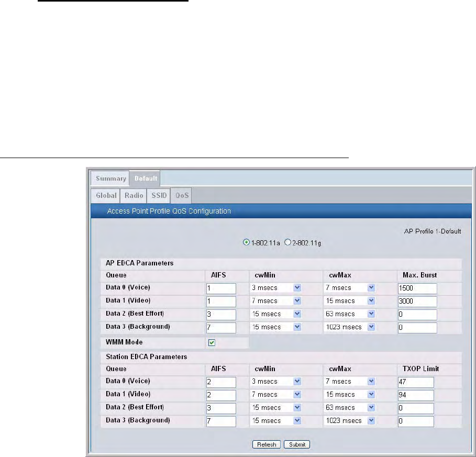Open Station Video cwMin dropdown
This screenshot has width=476, height=457.
(276, 395)
